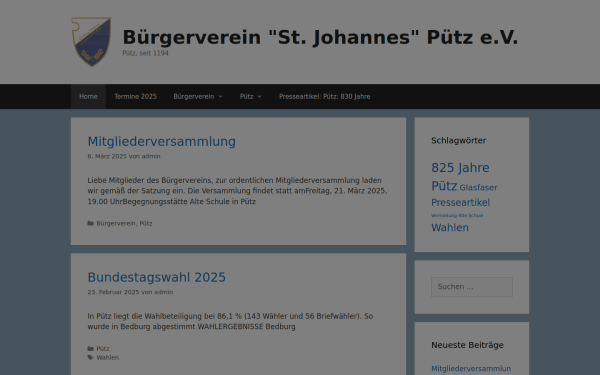Open the Bundestagswahl 2025 post title
The image size is (600, 375).
[x=157, y=277]
